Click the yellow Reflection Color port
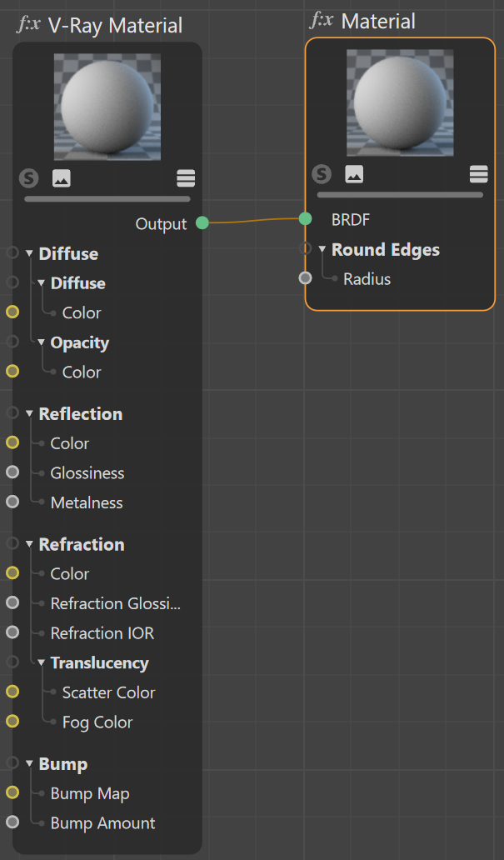 tap(12, 442)
